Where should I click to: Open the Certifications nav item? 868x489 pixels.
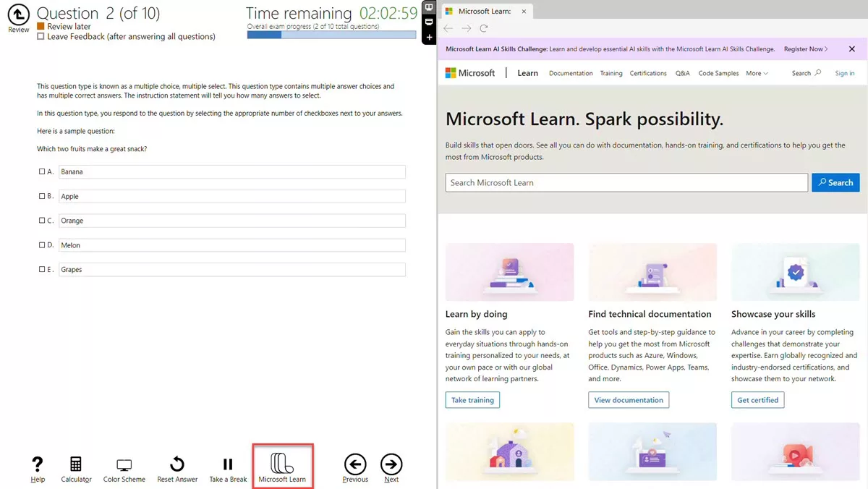(x=648, y=73)
